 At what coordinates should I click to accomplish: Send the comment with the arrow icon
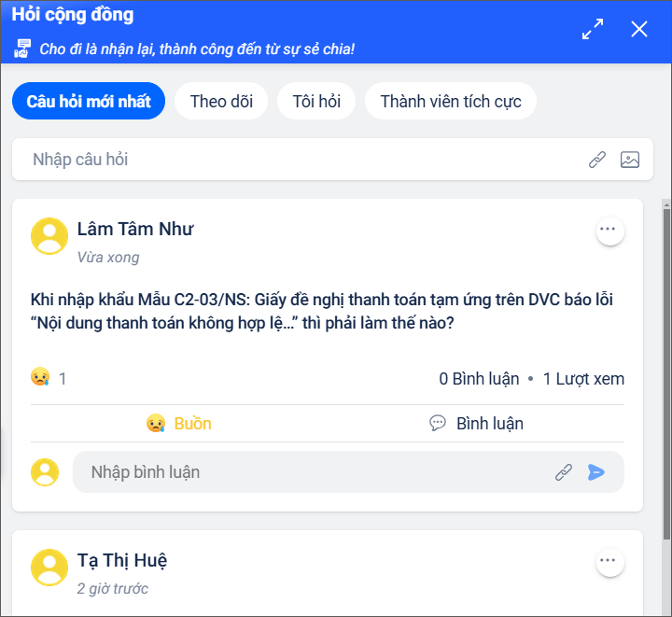(595, 472)
